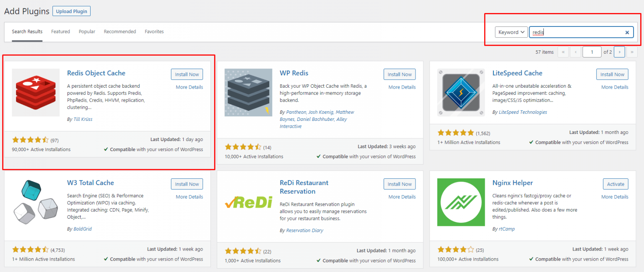Click the Upload Plugin button
Viewport: 644px width, 272px height.
[71, 11]
